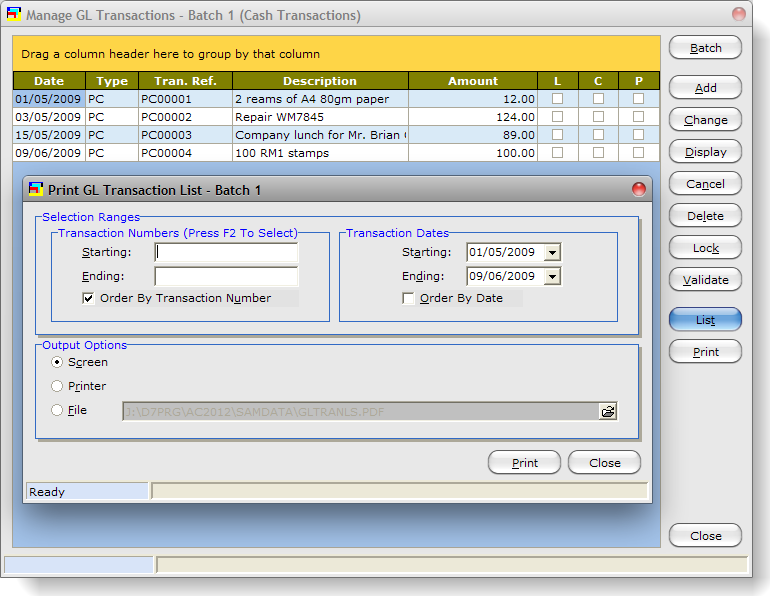This screenshot has height=596, width=770.
Task: Sort by the Amount column header
Action: pos(473,81)
